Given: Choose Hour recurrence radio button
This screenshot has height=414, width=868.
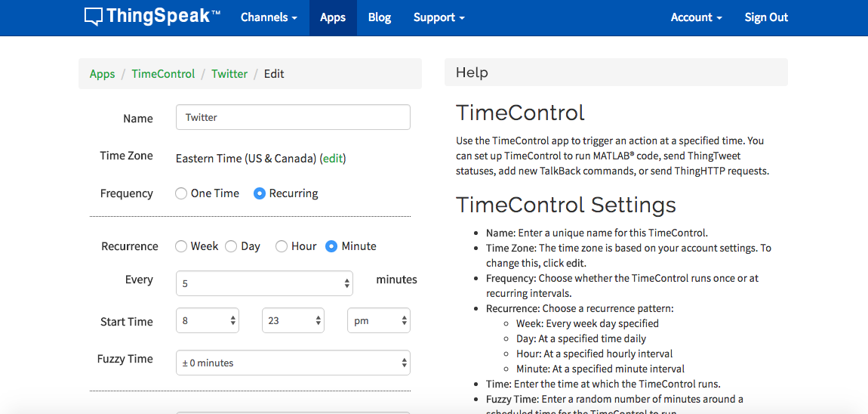Looking at the screenshot, I should (x=282, y=246).
